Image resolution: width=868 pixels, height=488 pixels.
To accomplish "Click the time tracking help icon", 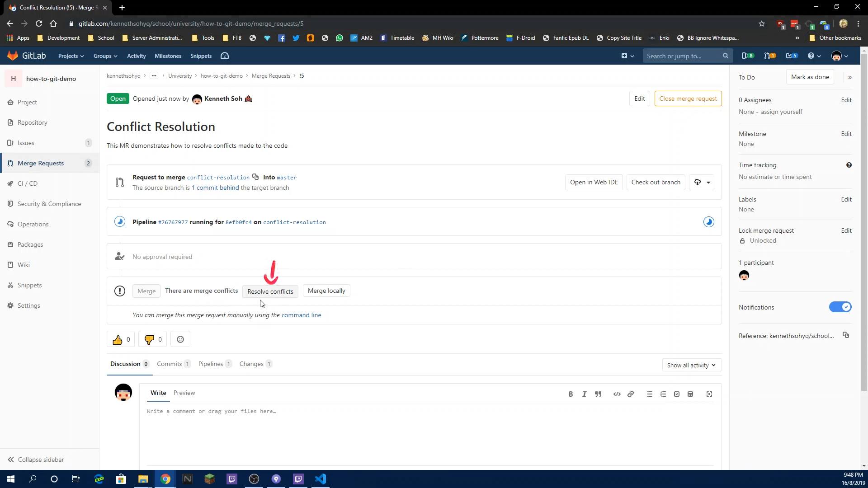I will coord(851,165).
